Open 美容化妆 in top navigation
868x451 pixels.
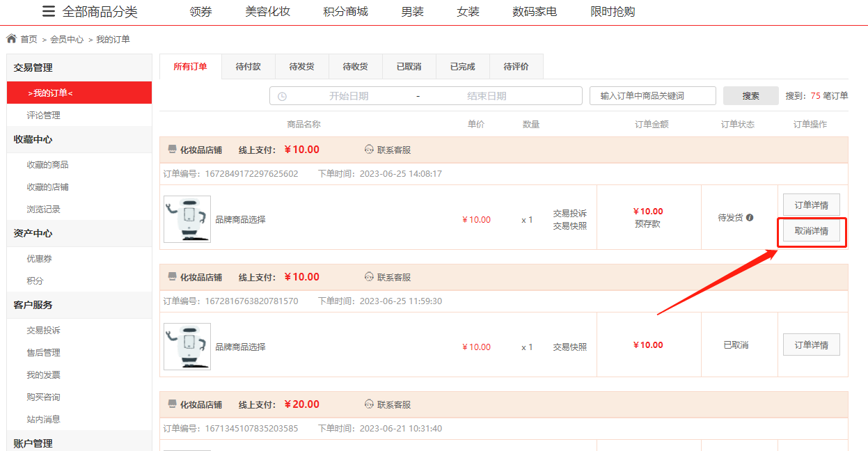[x=268, y=12]
